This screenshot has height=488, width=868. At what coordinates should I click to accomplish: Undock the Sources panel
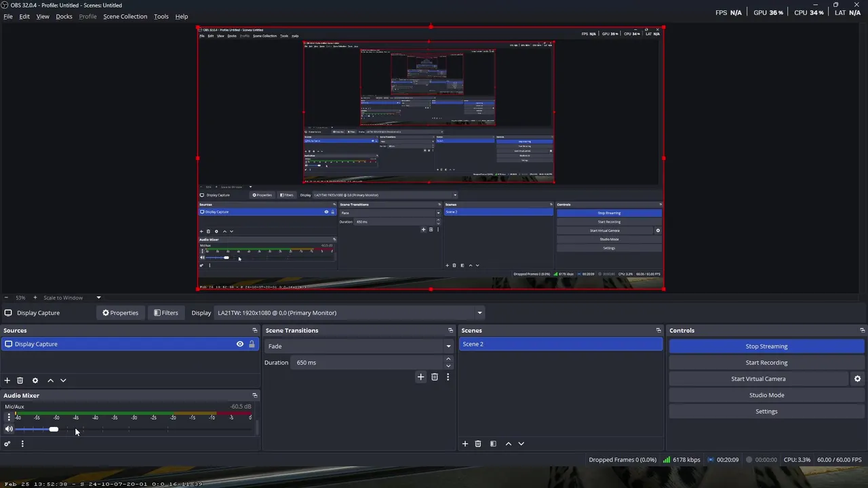tap(255, 330)
